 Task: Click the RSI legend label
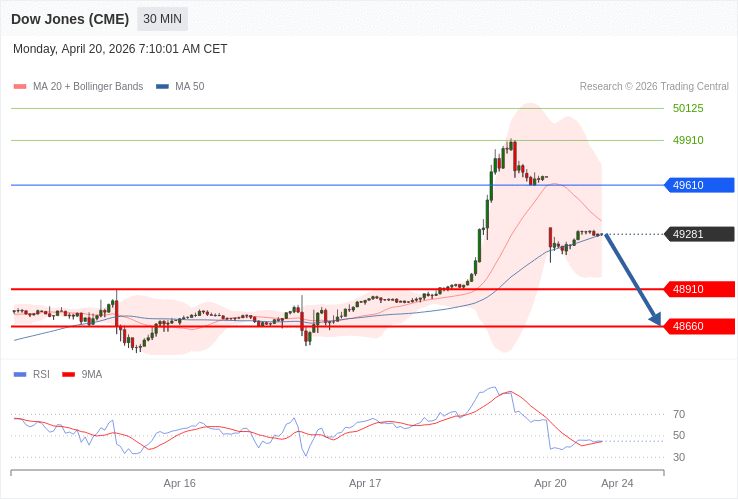click(41, 375)
